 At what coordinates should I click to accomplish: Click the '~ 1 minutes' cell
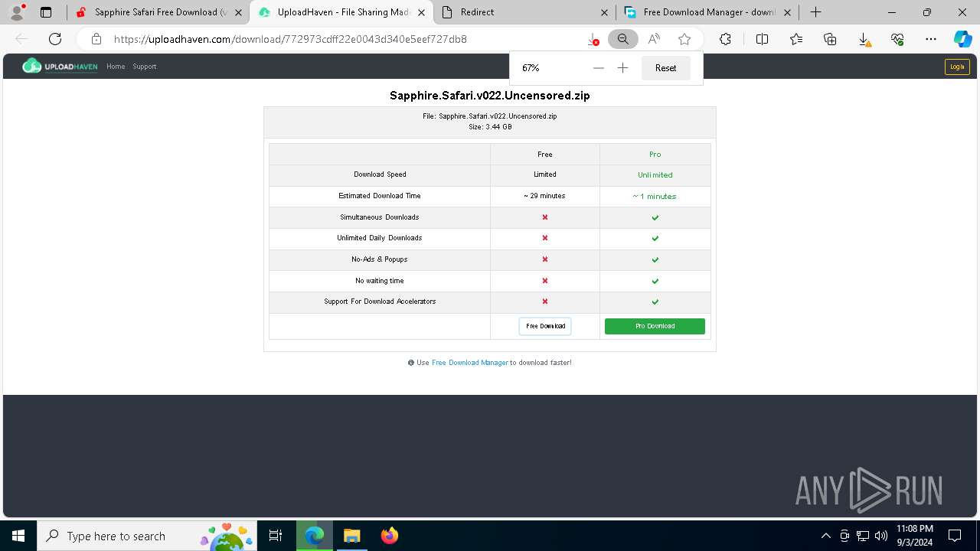coord(655,196)
